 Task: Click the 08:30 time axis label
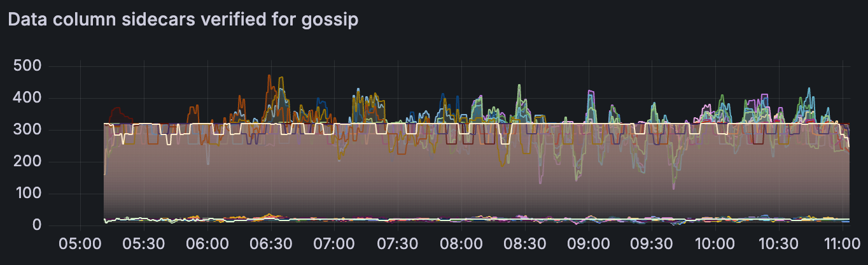point(524,244)
